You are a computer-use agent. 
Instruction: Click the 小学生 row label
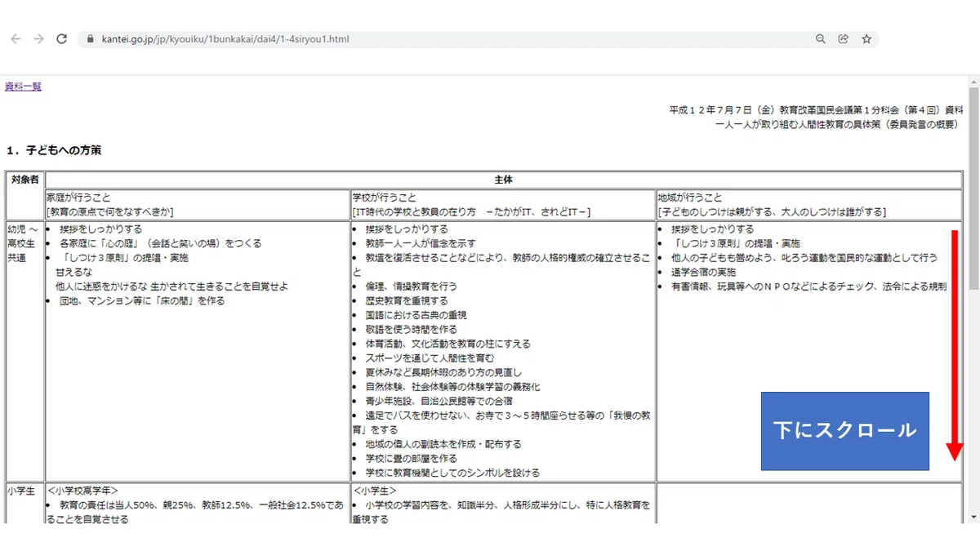tap(20, 491)
